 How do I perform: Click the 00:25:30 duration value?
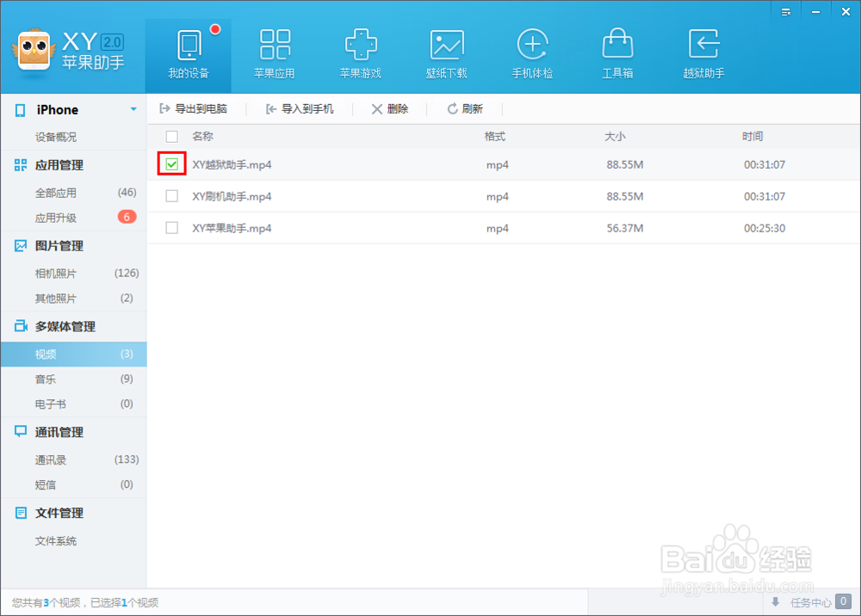click(765, 228)
